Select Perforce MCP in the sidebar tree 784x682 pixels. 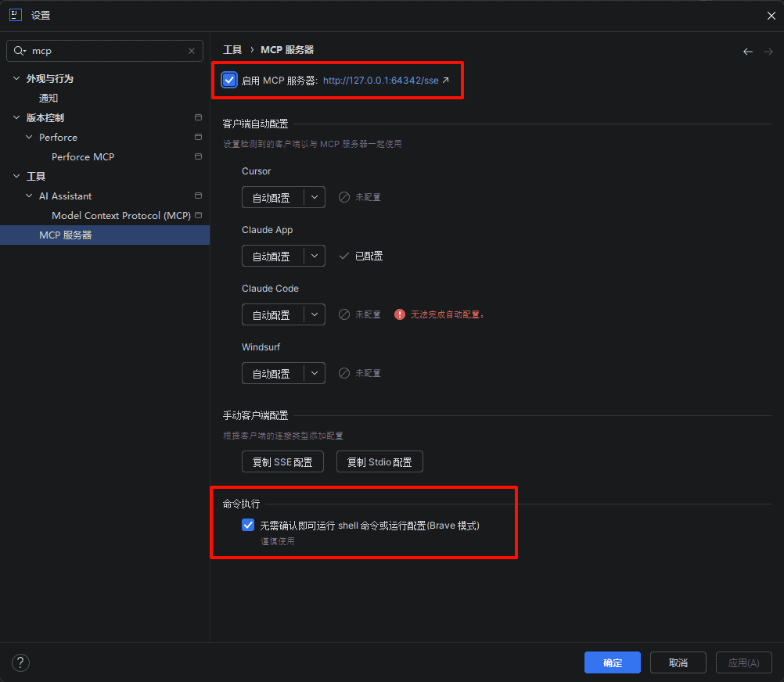coord(83,156)
